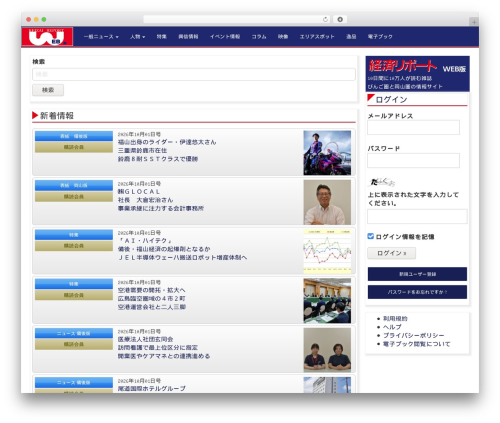Click blue ニュース tag on 医療法人社団玄同会 article
The image size is (500, 423).
click(74, 333)
